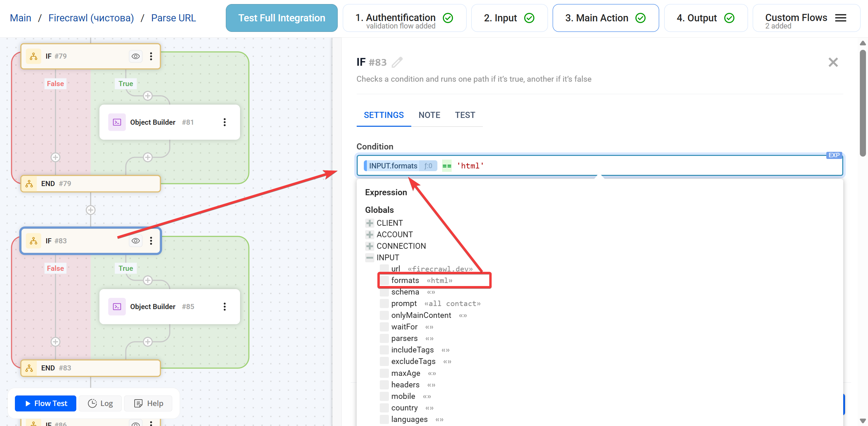Click the Object Builder #85 three-dot menu

pos(224,306)
